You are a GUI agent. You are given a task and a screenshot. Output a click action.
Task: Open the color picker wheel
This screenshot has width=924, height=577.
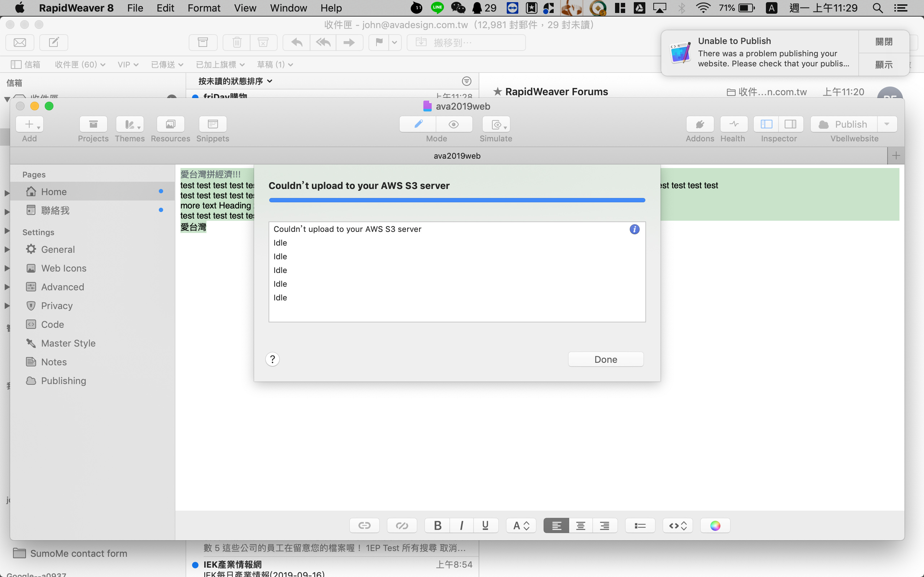point(715,525)
